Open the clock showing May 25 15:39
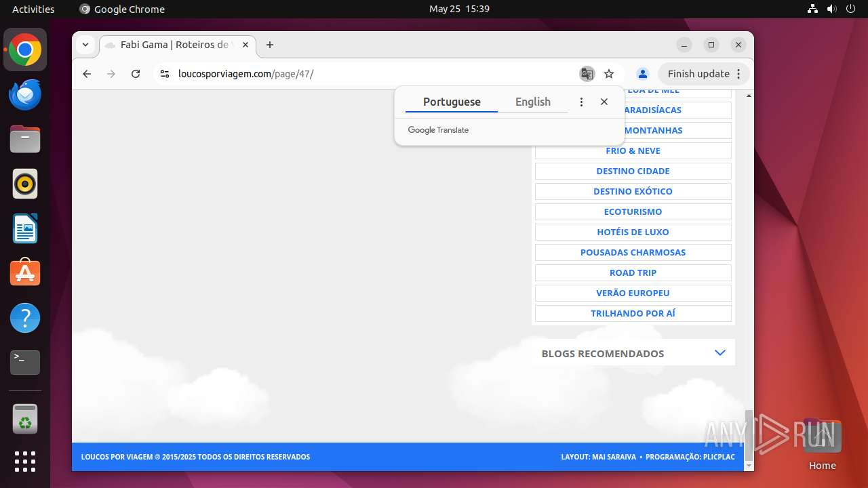This screenshot has height=488, width=868. click(459, 9)
